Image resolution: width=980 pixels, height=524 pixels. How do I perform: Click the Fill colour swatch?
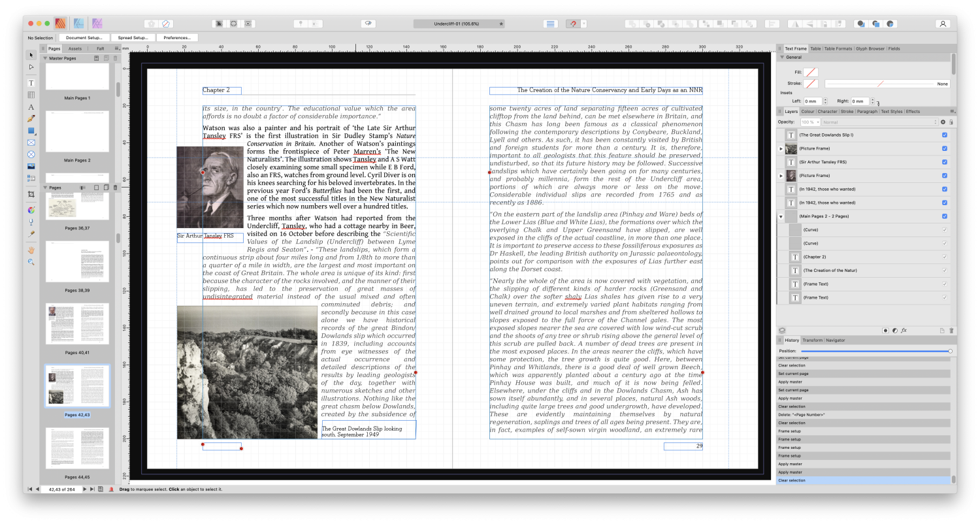click(811, 72)
